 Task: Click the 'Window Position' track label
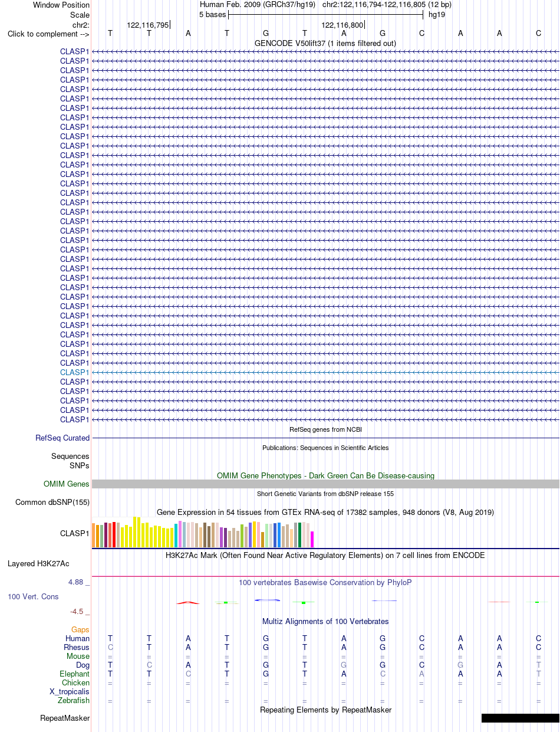click(x=61, y=5)
